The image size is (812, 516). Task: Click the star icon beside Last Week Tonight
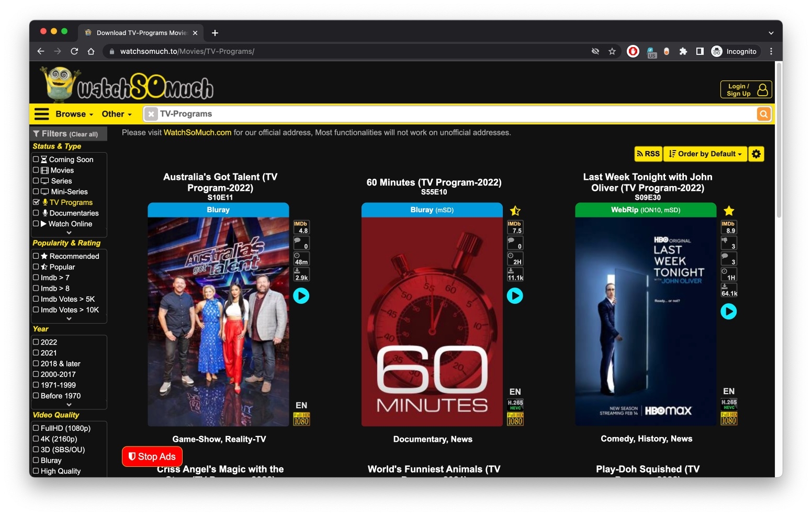[729, 211]
